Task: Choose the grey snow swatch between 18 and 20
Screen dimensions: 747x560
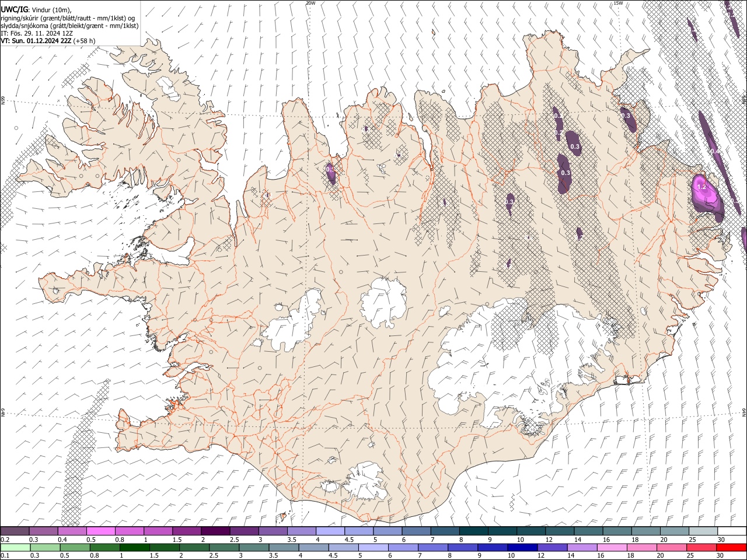Action: (x=647, y=531)
